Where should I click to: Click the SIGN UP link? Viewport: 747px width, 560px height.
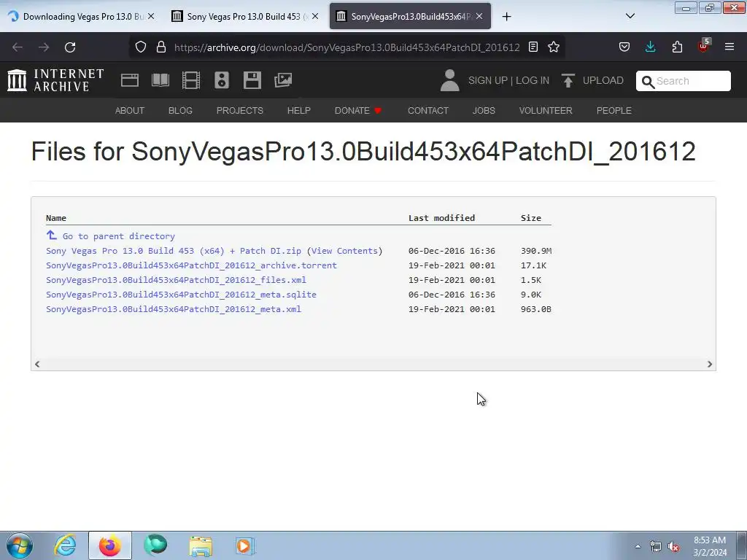click(488, 80)
